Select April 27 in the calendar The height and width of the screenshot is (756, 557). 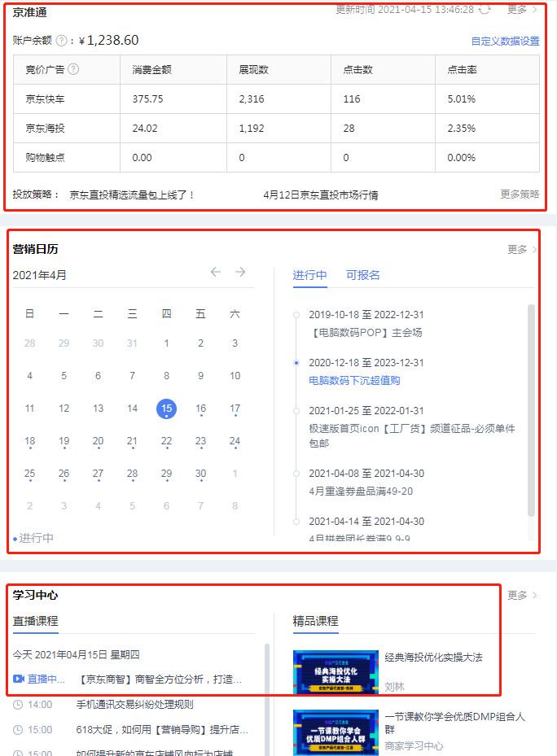click(98, 474)
